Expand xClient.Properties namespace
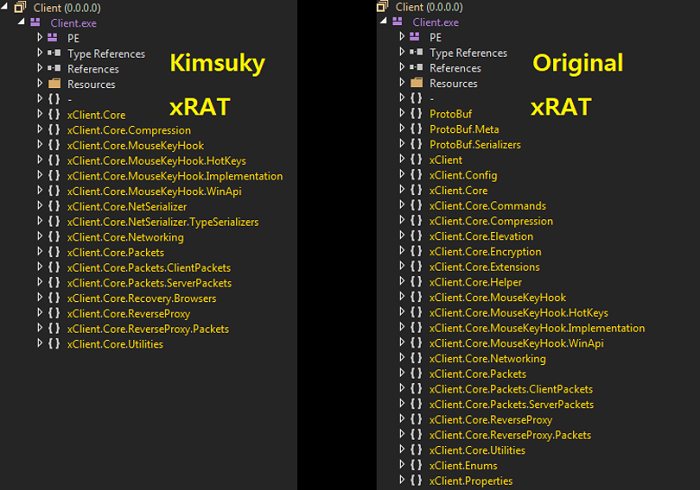 point(402,480)
